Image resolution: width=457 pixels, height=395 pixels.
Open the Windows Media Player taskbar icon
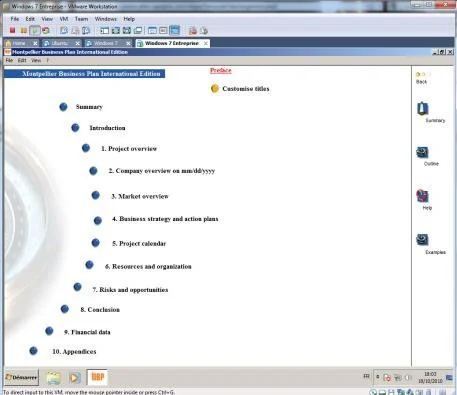pos(74,378)
